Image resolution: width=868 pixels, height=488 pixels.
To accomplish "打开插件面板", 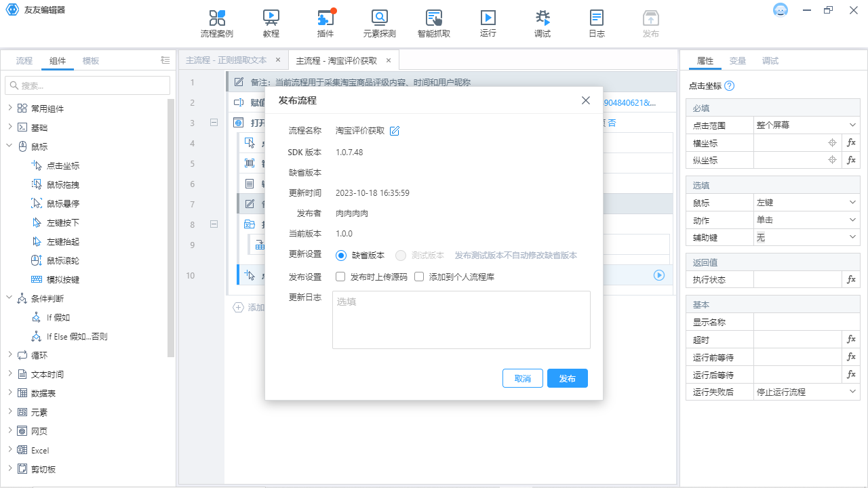I will 325,22.
